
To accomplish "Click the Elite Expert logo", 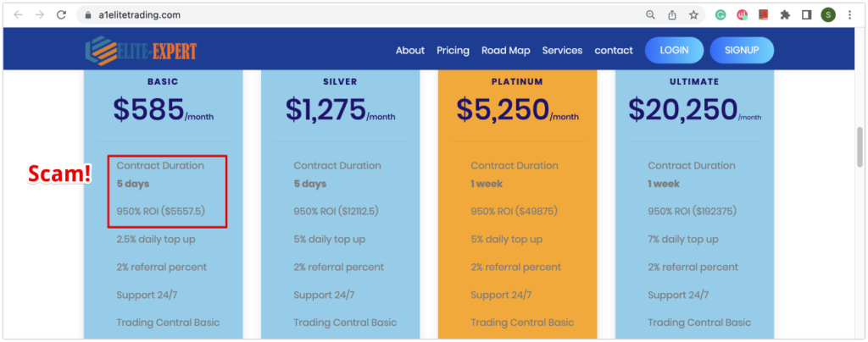I will click(x=142, y=51).
